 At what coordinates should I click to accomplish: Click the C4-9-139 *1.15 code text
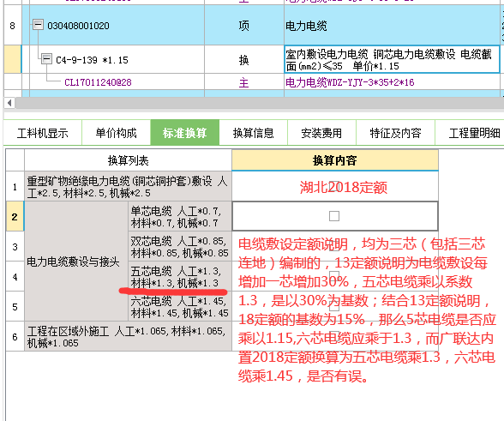92,60
